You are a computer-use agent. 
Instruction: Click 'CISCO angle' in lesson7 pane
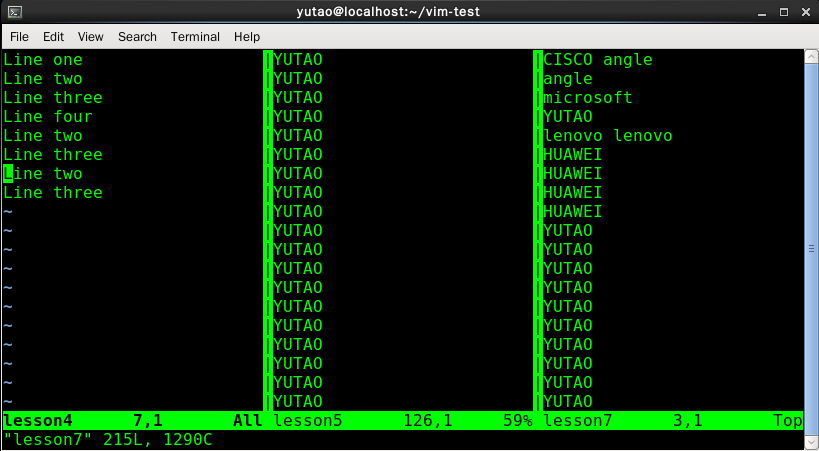[598, 60]
